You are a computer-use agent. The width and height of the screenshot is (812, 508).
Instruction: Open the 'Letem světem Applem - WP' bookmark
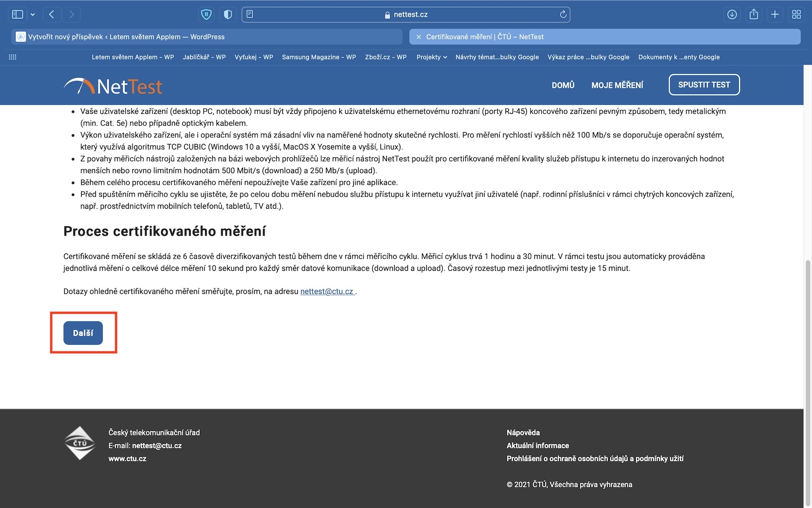tap(133, 57)
